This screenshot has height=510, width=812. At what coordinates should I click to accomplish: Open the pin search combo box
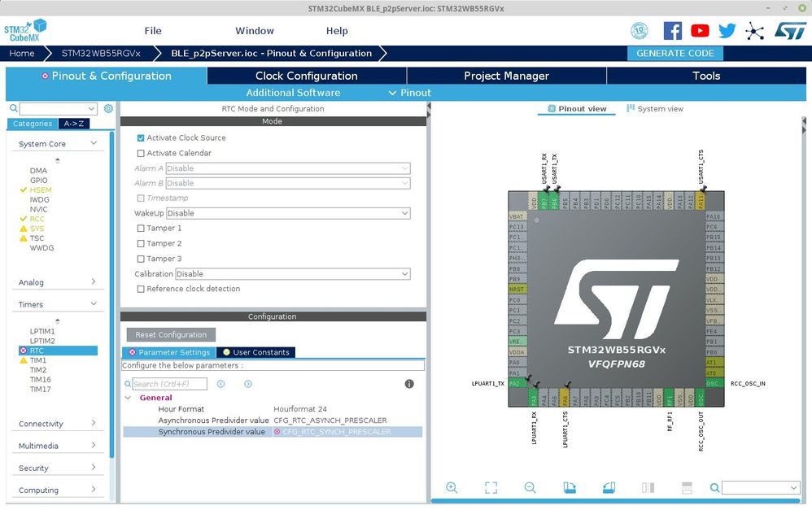pos(761,488)
